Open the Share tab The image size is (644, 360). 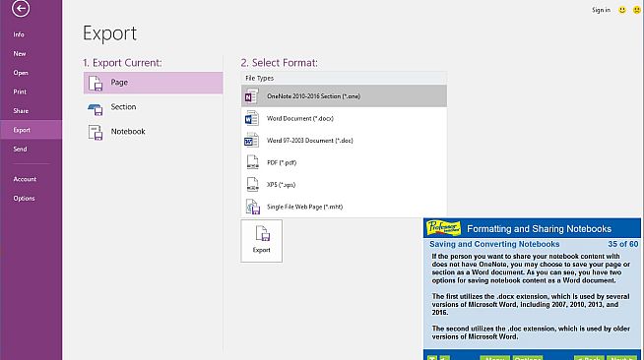[21, 111]
